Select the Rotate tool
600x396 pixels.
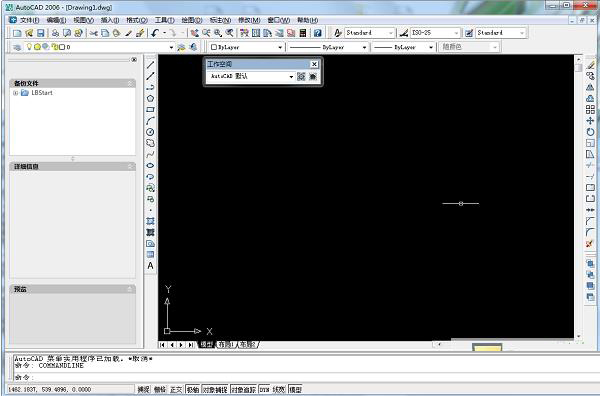point(590,132)
